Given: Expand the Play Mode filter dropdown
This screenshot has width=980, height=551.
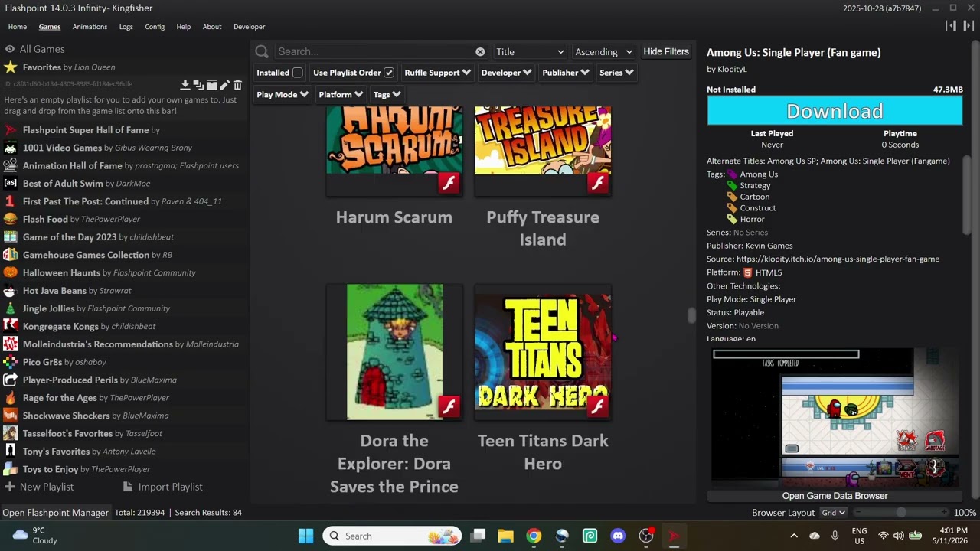Looking at the screenshot, I should [282, 94].
